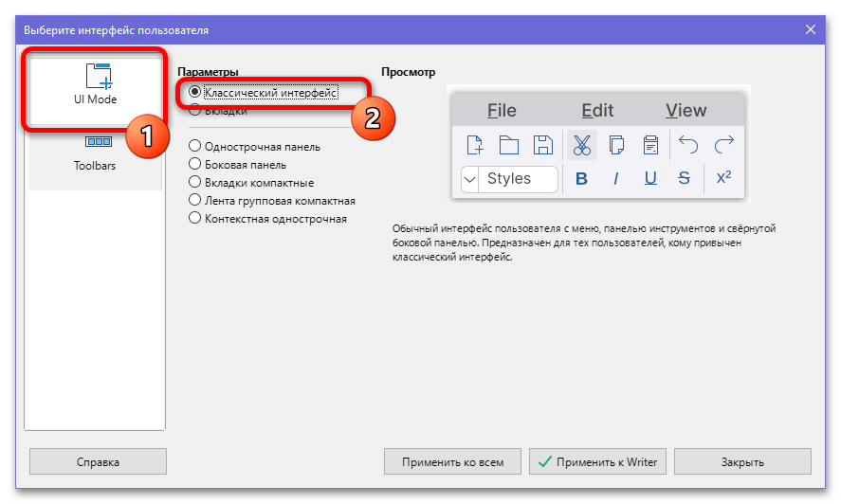
Task: Click the new document icon in preview
Action: pyautogui.click(x=475, y=145)
